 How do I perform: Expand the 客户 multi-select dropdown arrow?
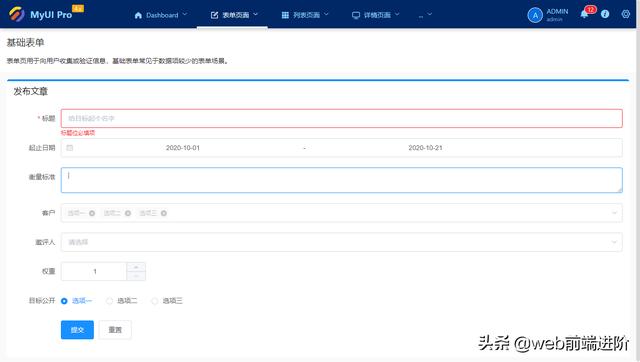click(614, 213)
